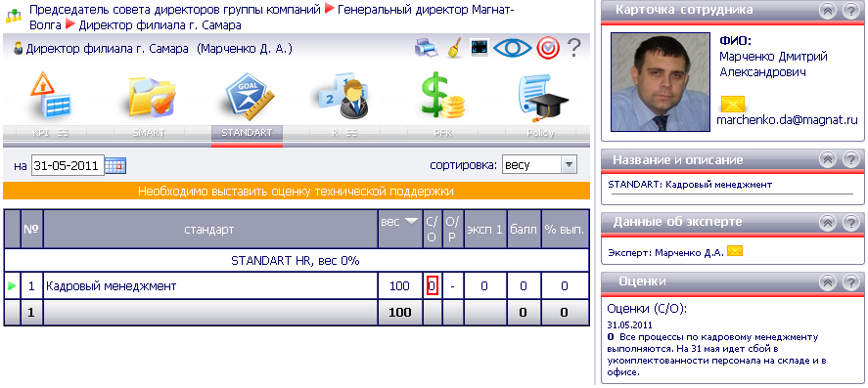Open the сортировка dropdown
Image resolution: width=868 pixels, height=388 pixels.
click(540, 165)
